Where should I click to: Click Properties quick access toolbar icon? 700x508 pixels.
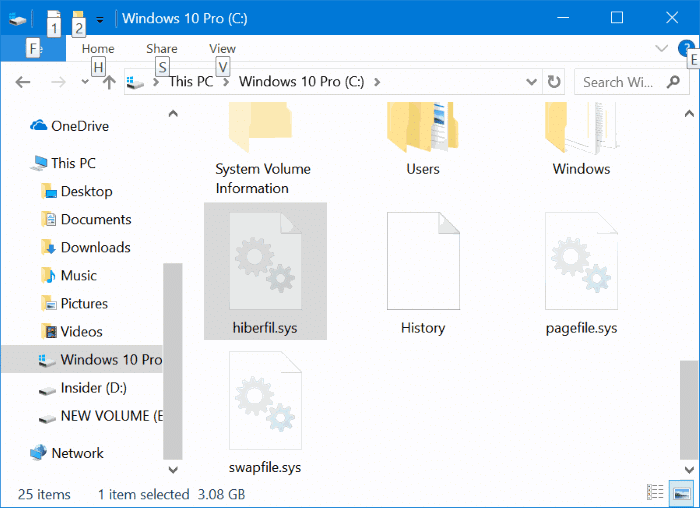pyautogui.click(x=54, y=19)
